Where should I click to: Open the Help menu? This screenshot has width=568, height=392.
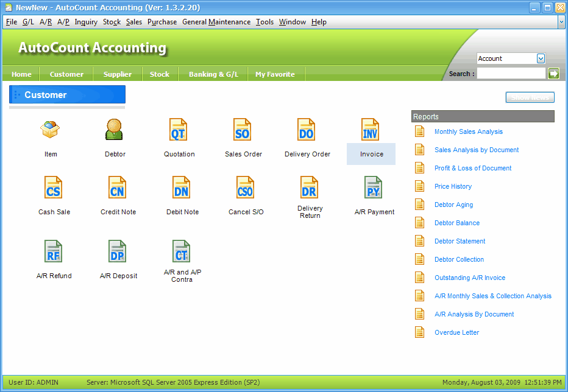click(319, 22)
